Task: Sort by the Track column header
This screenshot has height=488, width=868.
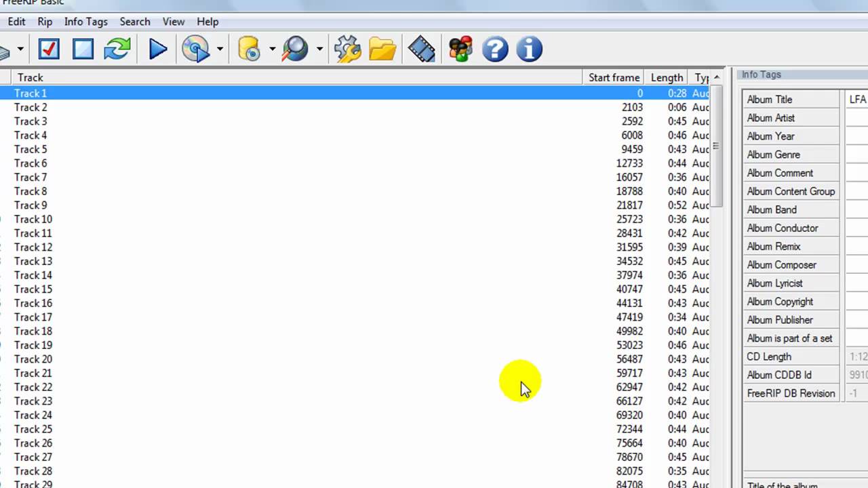Action: click(296, 77)
